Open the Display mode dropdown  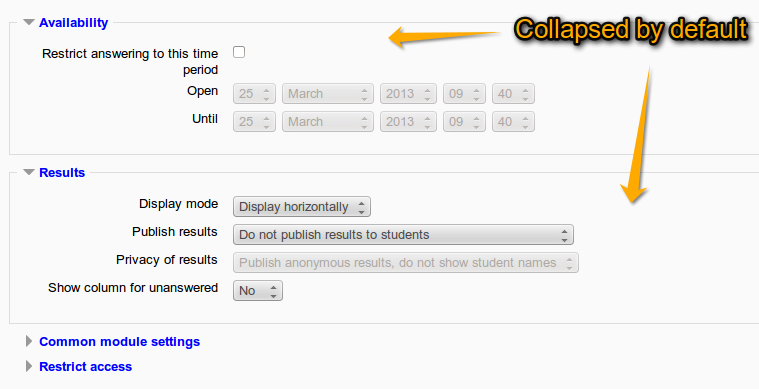coord(302,207)
